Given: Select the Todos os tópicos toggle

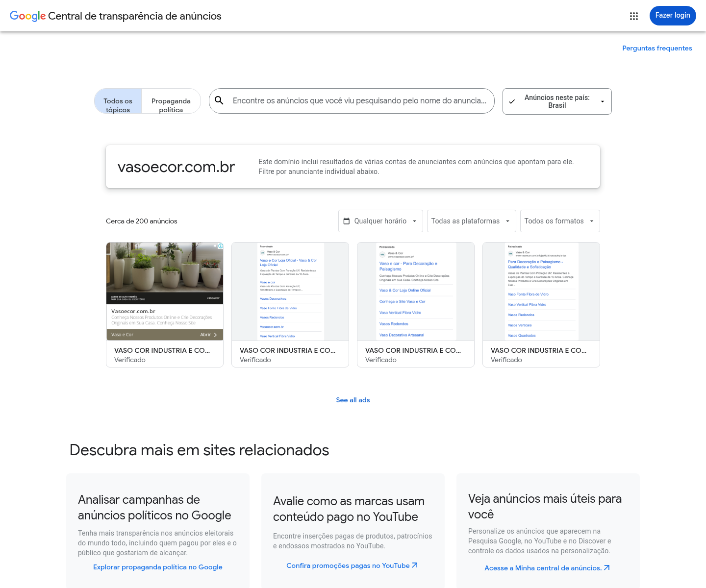Looking at the screenshot, I should [x=118, y=101].
